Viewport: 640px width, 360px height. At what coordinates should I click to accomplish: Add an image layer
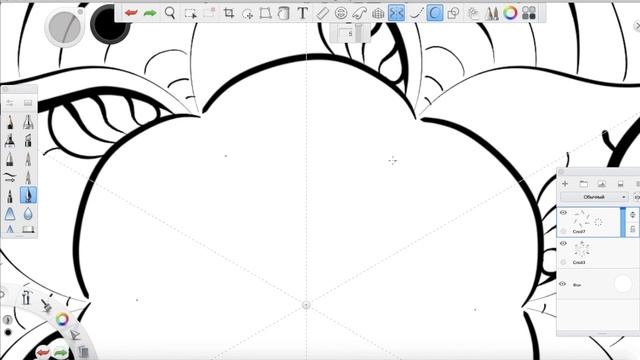[602, 184]
